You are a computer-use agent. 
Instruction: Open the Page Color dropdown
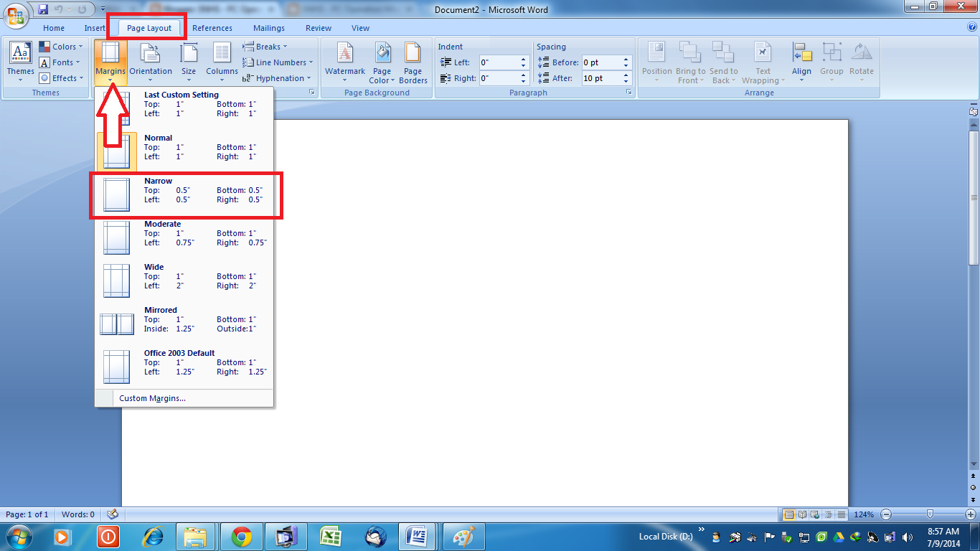pos(382,62)
